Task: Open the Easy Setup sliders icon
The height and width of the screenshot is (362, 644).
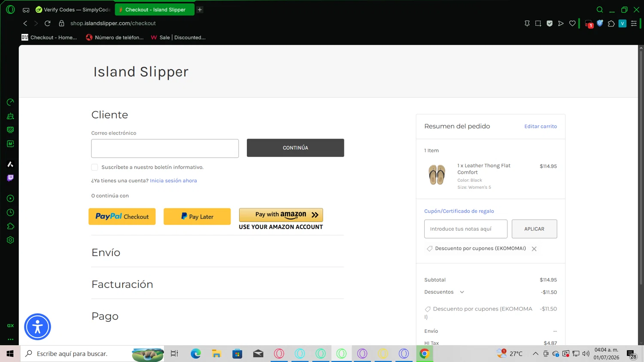Action: pyautogui.click(x=634, y=24)
